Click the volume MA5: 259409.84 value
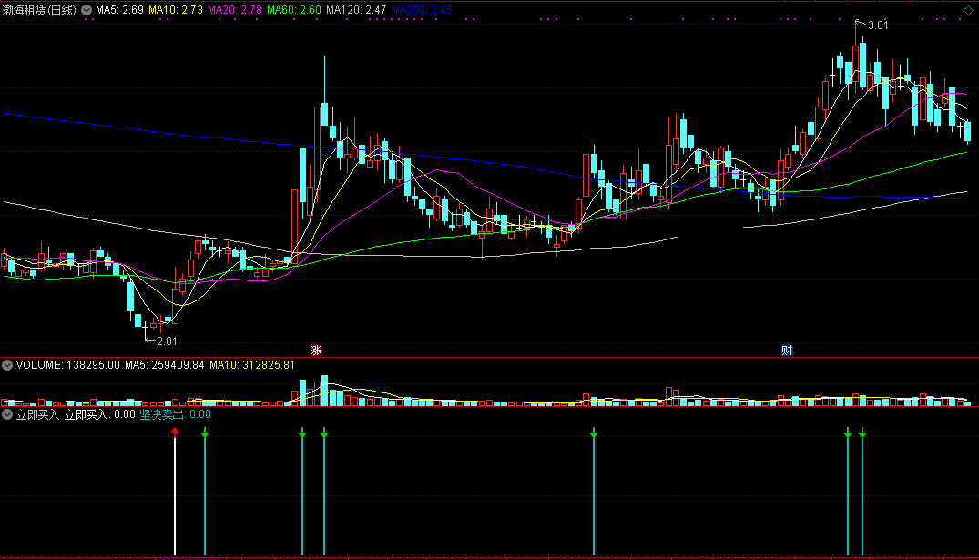This screenshot has height=560, width=979. click(x=165, y=365)
